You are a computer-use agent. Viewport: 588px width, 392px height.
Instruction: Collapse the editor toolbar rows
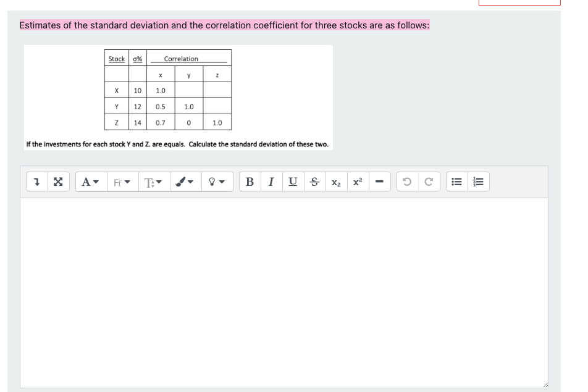pos(36,181)
